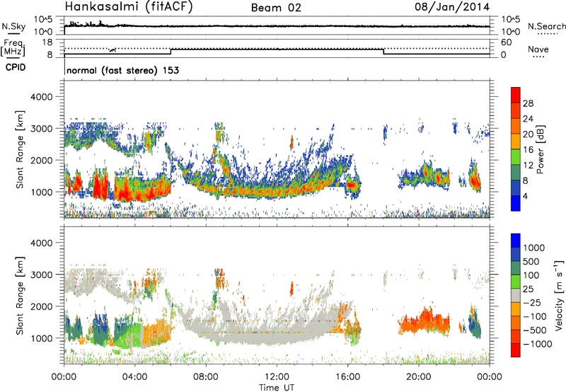Select the 16 label on Power colorbar
This screenshot has height=392, width=566.
point(528,150)
